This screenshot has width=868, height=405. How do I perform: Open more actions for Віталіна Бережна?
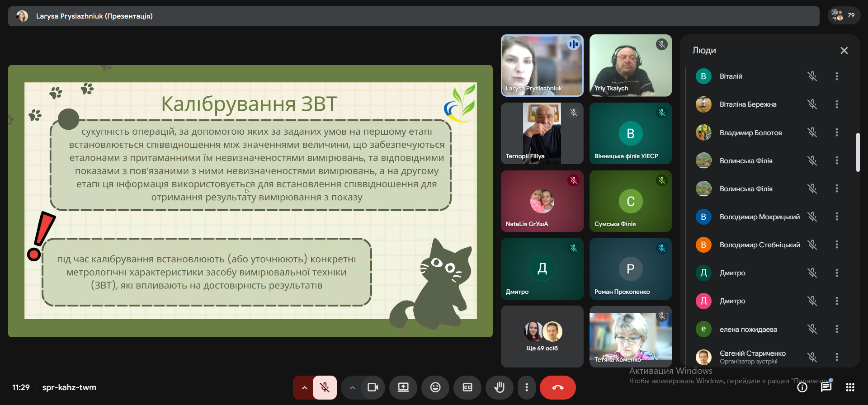click(x=837, y=104)
